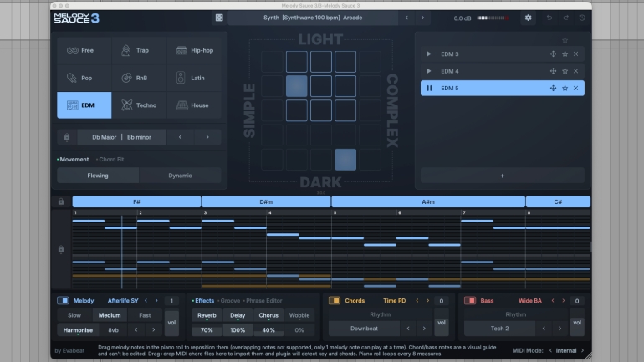Screen dimensions: 644x362
Task: Click the randomize dice icon in top bar
Action: point(218,18)
